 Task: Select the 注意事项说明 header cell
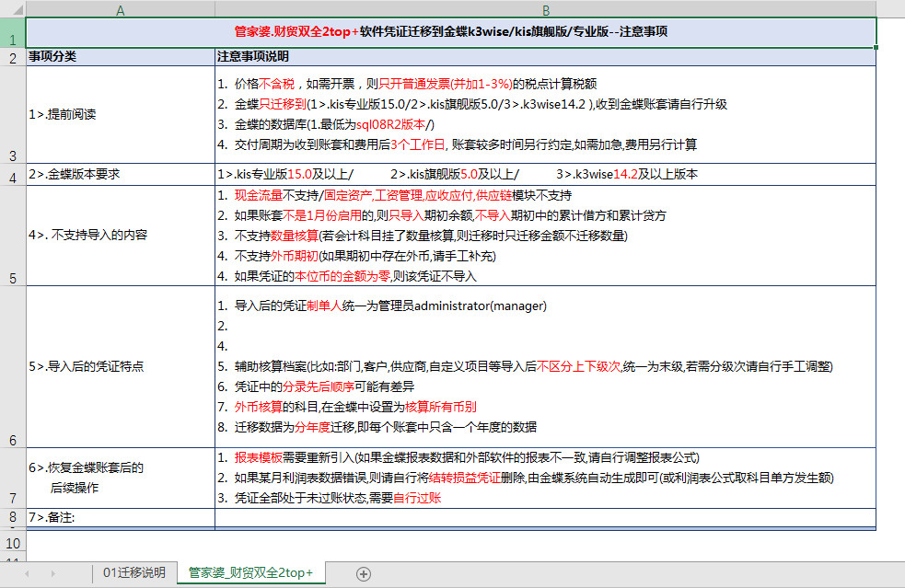545,57
